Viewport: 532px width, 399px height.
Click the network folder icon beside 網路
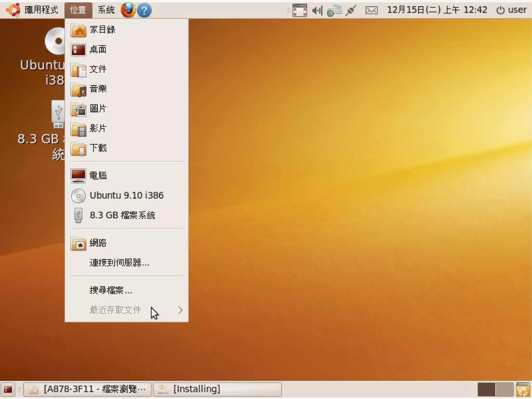(x=78, y=244)
